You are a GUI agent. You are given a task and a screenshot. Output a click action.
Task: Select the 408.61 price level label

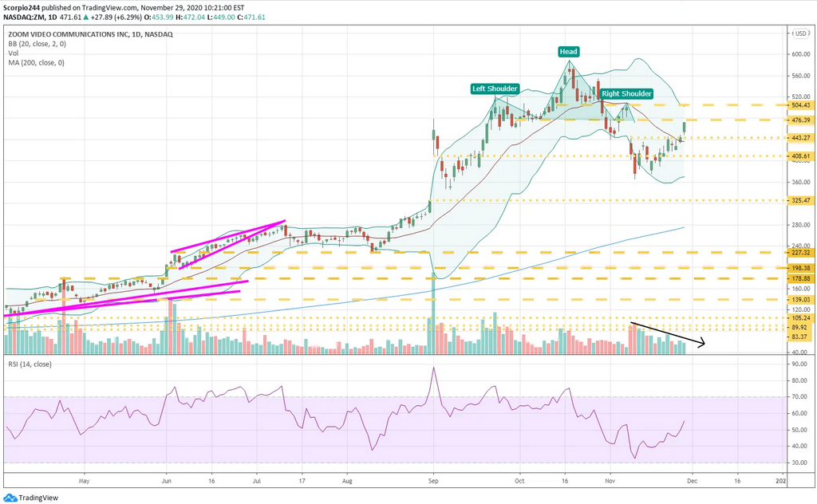799,156
